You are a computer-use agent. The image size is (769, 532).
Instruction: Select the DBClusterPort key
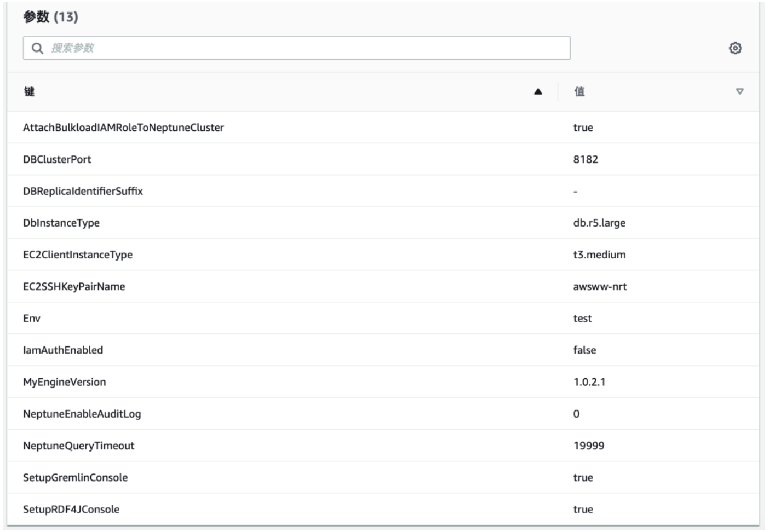click(57, 159)
